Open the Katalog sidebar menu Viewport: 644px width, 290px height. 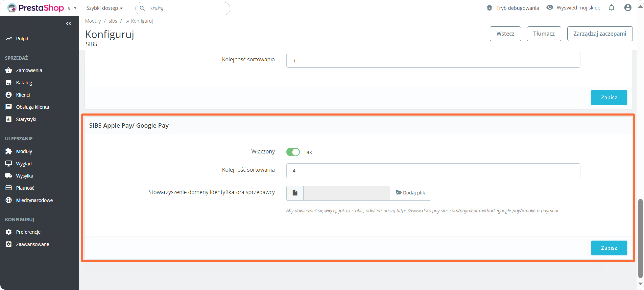pyautogui.click(x=24, y=83)
